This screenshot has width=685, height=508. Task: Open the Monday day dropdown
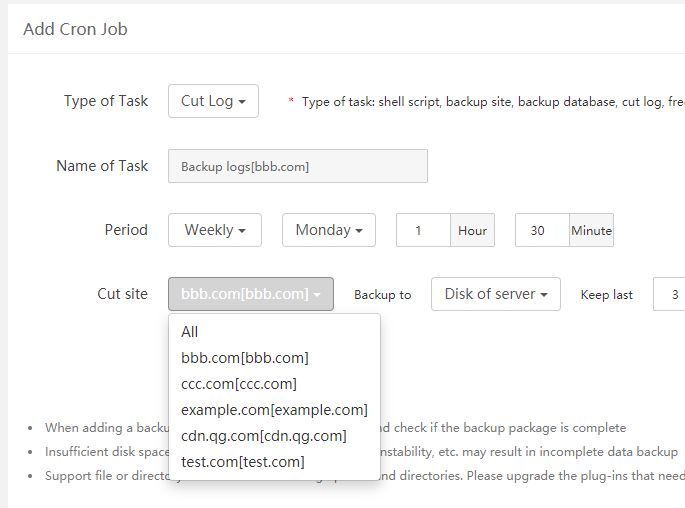coord(329,230)
